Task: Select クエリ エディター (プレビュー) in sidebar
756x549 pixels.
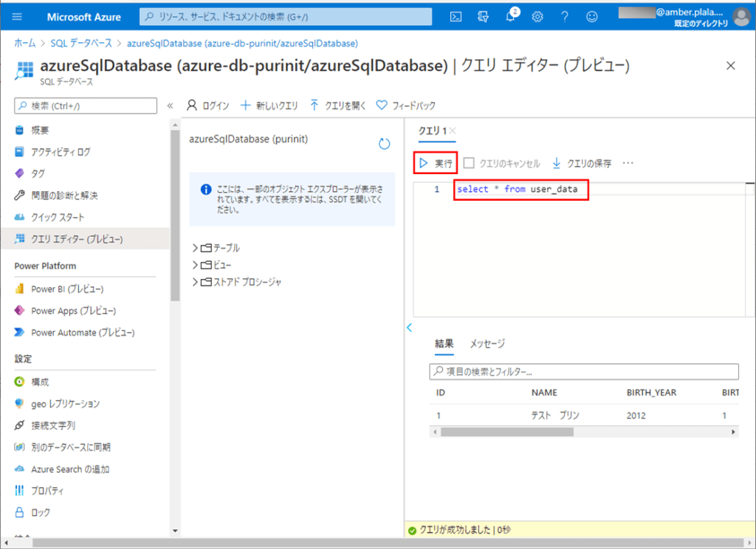Action: pyautogui.click(x=85, y=239)
